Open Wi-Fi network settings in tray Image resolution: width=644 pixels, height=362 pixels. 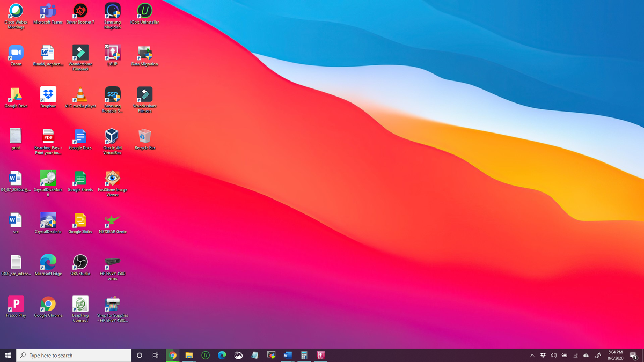(575, 355)
